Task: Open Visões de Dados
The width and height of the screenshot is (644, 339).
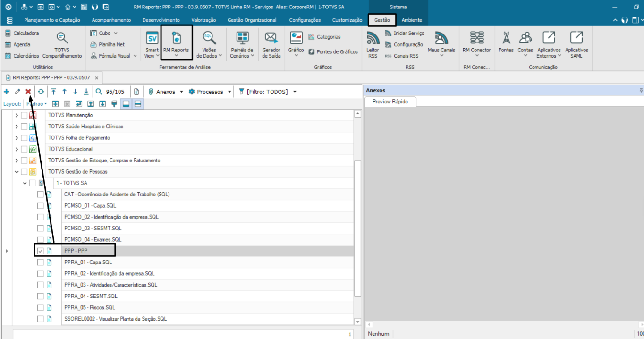Action: (209, 46)
